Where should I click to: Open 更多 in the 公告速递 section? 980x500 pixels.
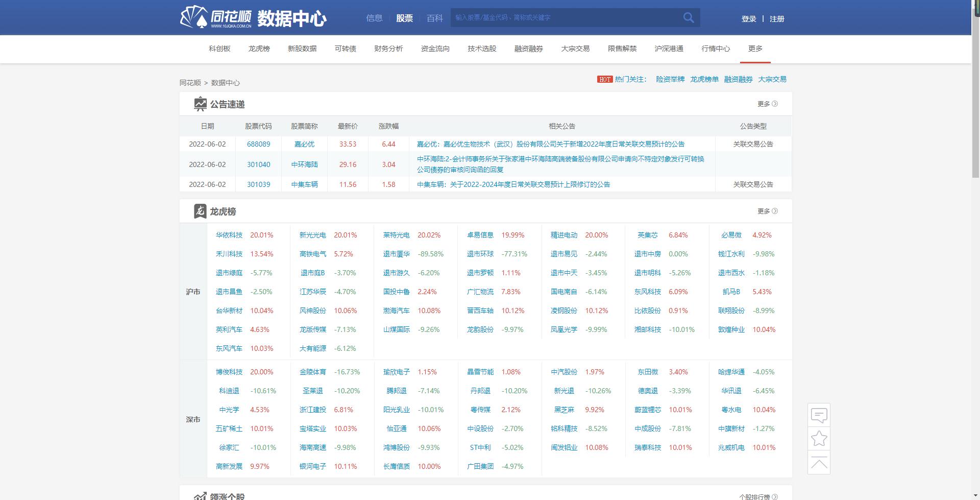pyautogui.click(x=767, y=104)
